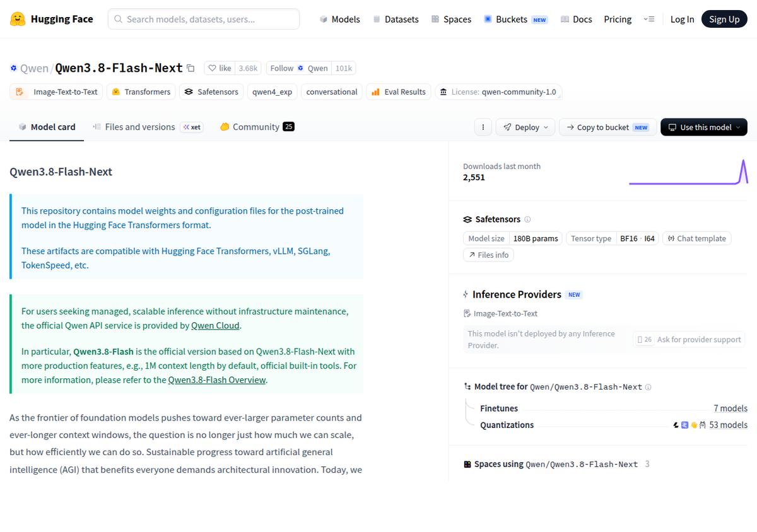The height and width of the screenshot is (532, 757).
Task: Switch to the Community tab
Action: [x=257, y=127]
